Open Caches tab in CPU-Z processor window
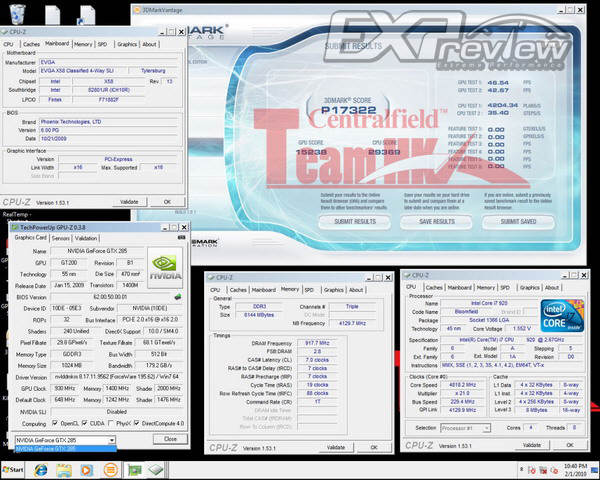Image resolution: width=600 pixels, height=480 pixels. [x=434, y=287]
